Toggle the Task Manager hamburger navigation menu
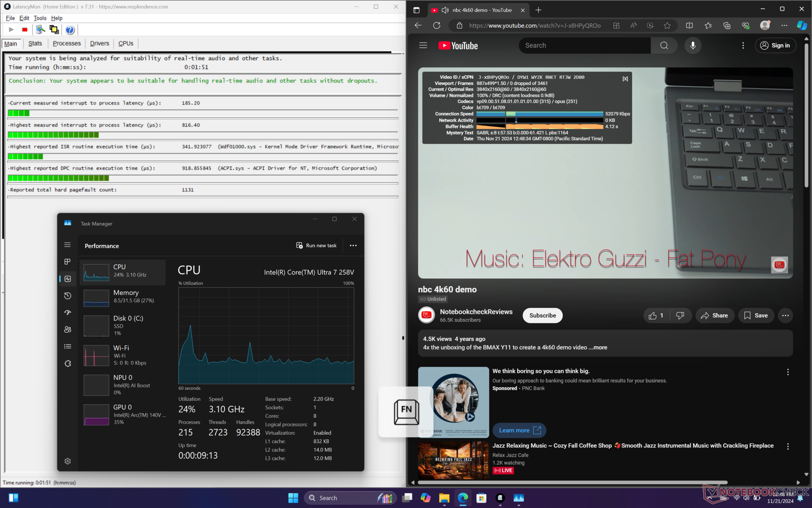The width and height of the screenshot is (812, 508). [68, 245]
